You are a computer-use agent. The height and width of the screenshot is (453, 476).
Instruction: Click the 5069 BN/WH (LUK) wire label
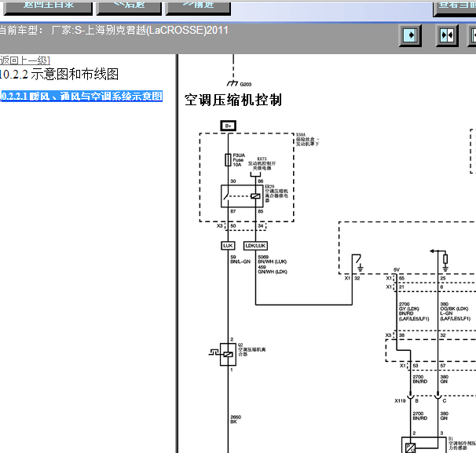273,259
